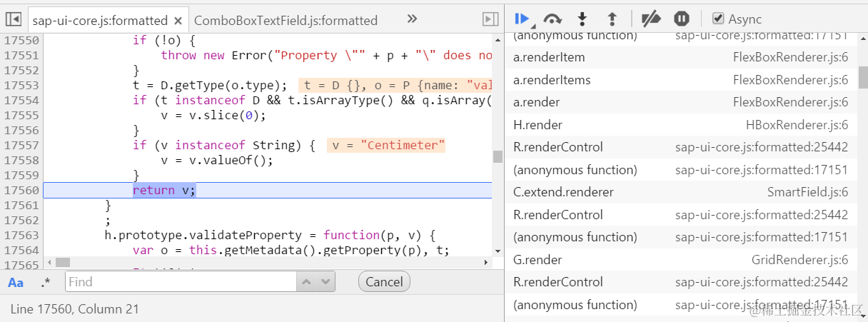Go to next search match
This screenshot has width=868, height=322.
click(326, 281)
